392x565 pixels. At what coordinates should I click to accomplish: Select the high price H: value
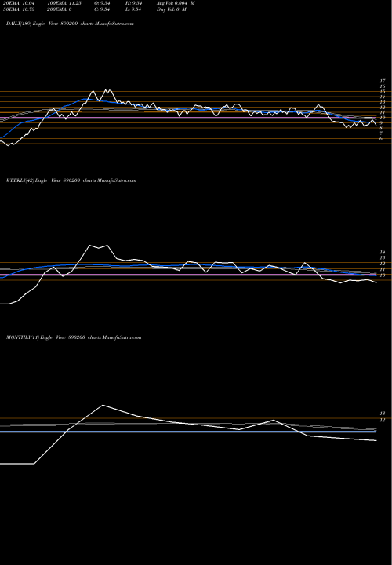tap(133, 3)
